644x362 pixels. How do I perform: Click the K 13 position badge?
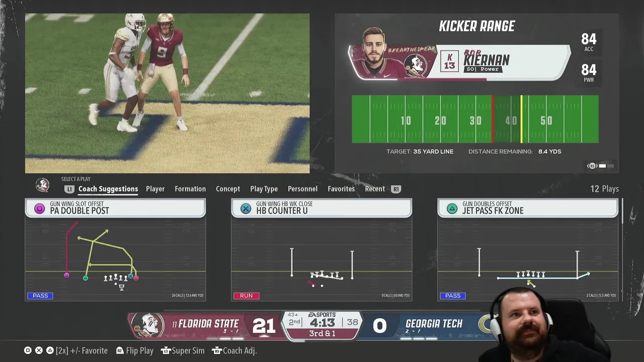[450, 61]
